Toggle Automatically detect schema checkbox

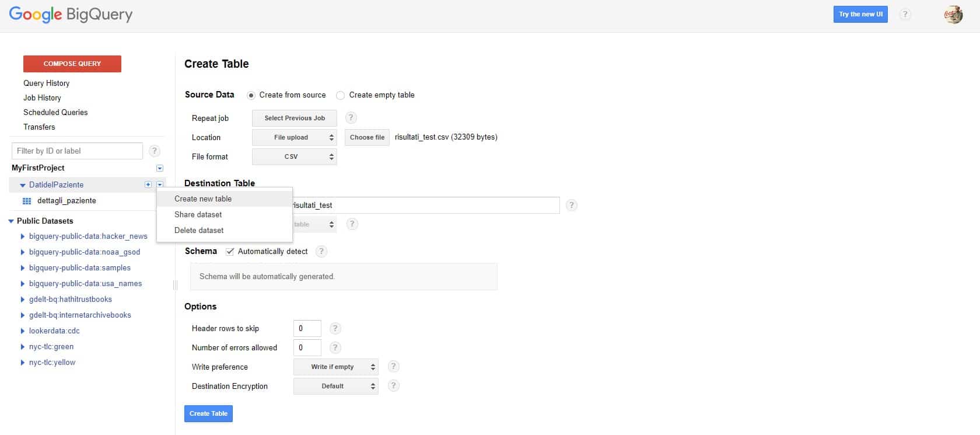(230, 252)
